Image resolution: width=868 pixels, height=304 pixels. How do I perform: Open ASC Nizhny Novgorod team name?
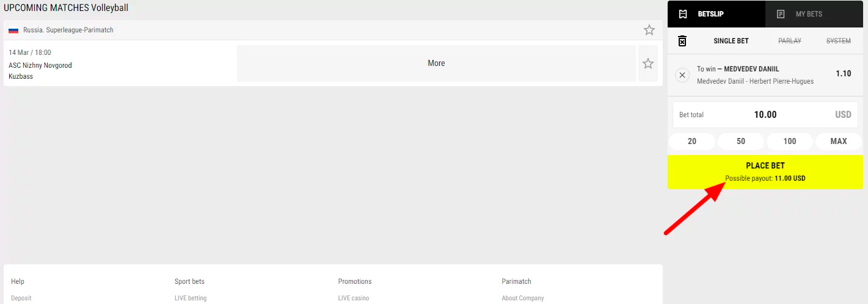40,65
